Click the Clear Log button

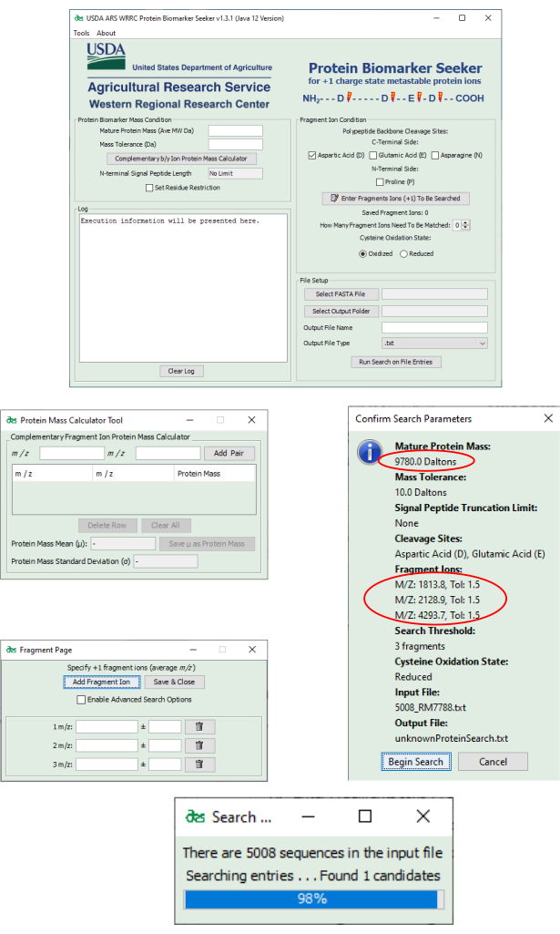[x=181, y=371]
